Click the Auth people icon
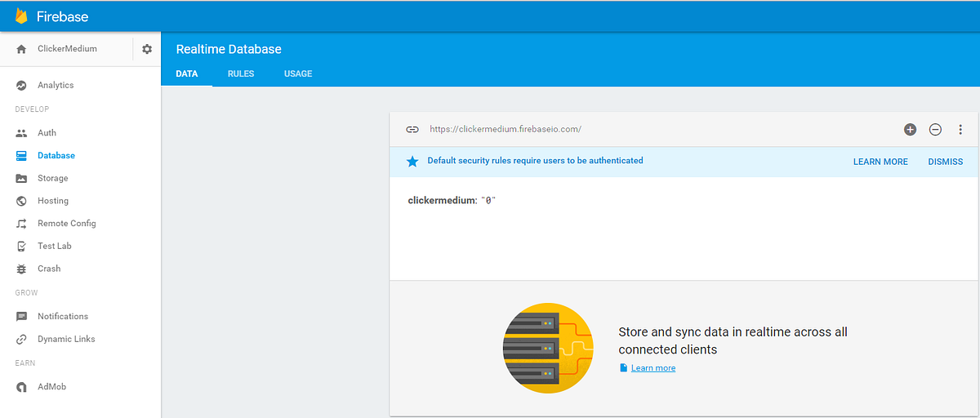The width and height of the screenshot is (980, 418). (x=22, y=133)
